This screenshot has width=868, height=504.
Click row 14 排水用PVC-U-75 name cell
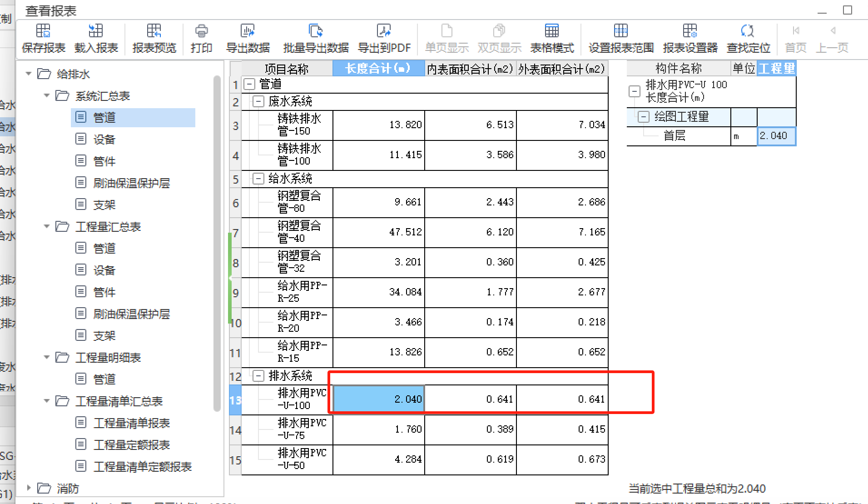(287, 429)
